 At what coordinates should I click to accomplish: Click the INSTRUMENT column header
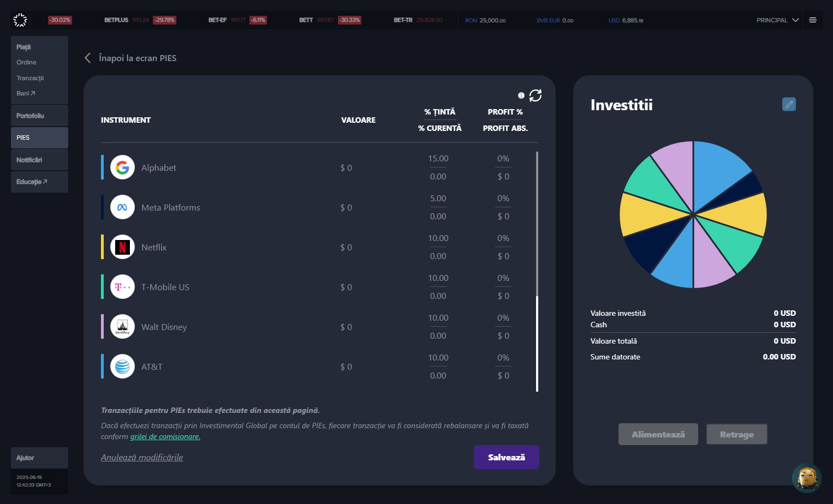[126, 120]
